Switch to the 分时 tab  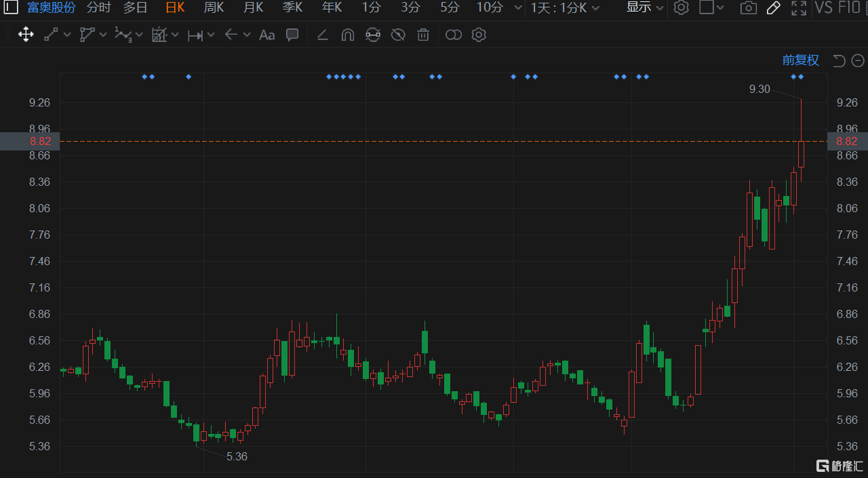[x=99, y=7]
